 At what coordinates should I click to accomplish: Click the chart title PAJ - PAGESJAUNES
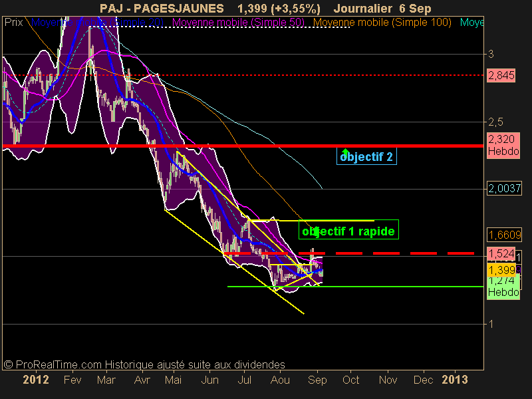click(162, 8)
